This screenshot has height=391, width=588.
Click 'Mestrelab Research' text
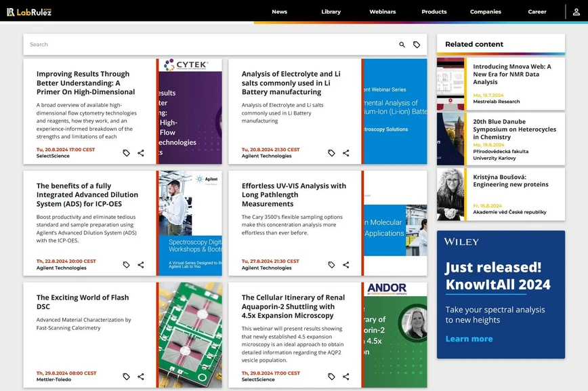tap(496, 102)
